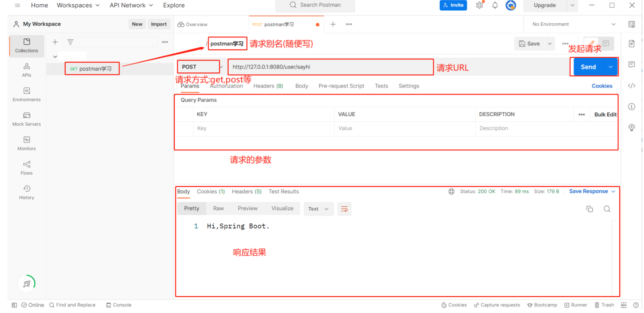
Task: Click the Import button
Action: pos(159,24)
